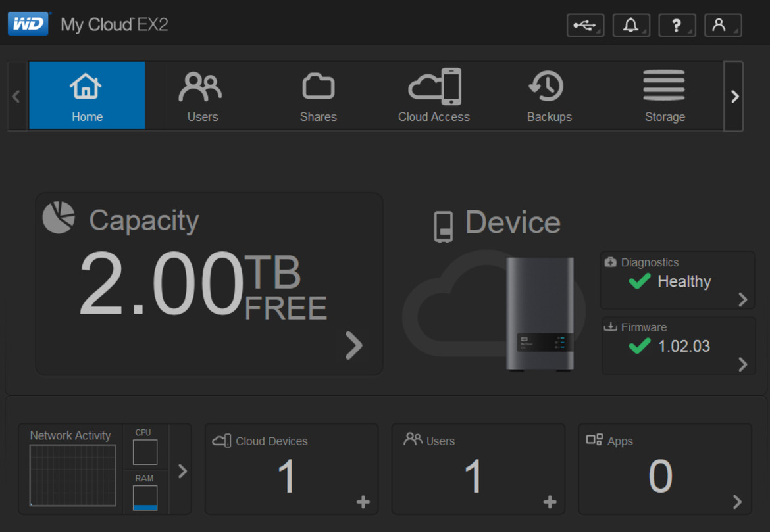Screen dimensions: 770x532
Task: Click the Apps count 0
Action: 661,476
